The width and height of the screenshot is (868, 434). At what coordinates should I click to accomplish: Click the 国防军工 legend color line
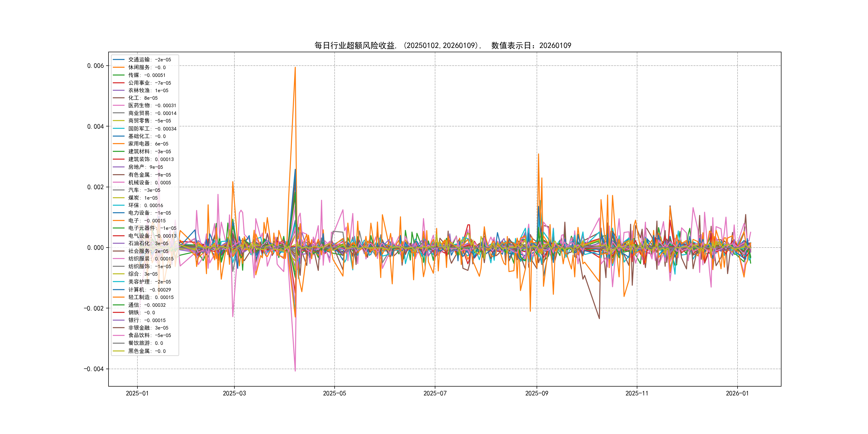(119, 129)
